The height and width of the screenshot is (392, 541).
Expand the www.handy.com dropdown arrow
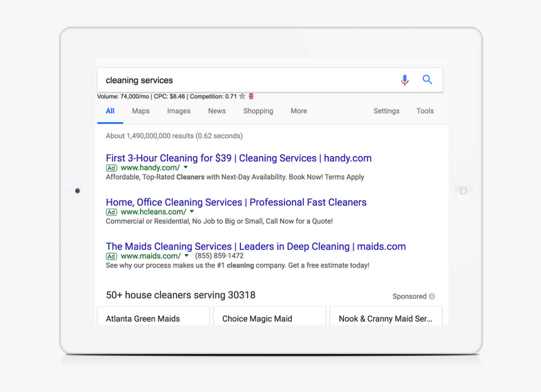[186, 167]
